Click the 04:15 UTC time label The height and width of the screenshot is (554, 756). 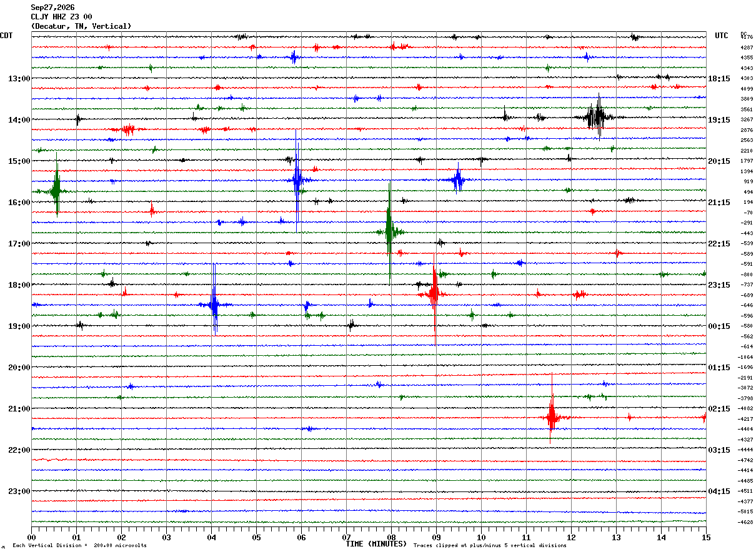720,491
